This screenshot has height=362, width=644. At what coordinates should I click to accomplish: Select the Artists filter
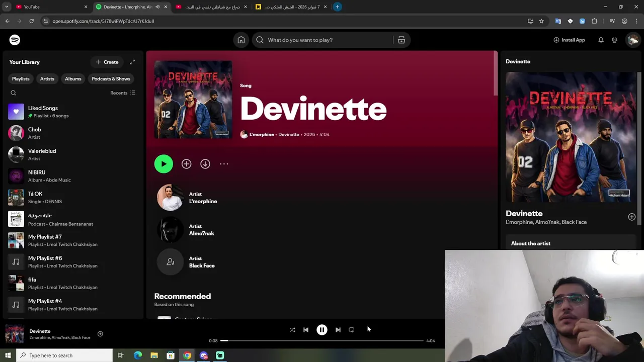[47, 78]
